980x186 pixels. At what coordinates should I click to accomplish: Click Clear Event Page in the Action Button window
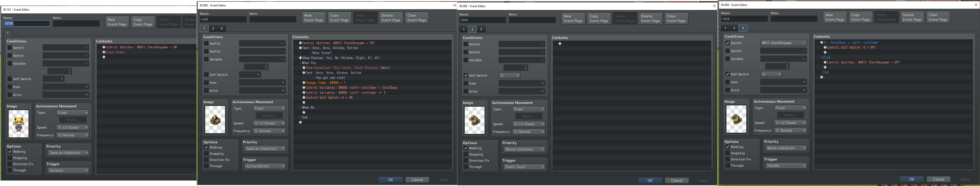point(417,18)
